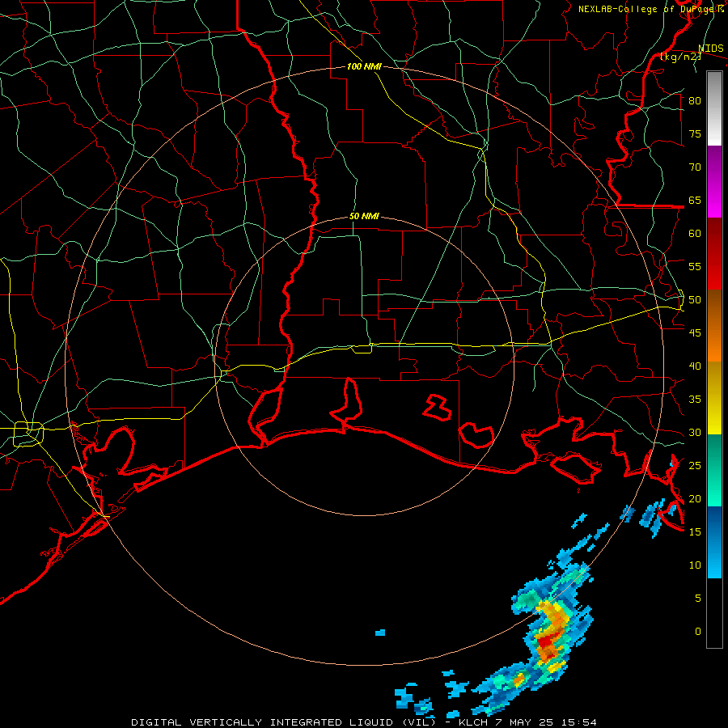728x728 pixels.
Task: Click the 55 value on the scale
Action: (695, 266)
